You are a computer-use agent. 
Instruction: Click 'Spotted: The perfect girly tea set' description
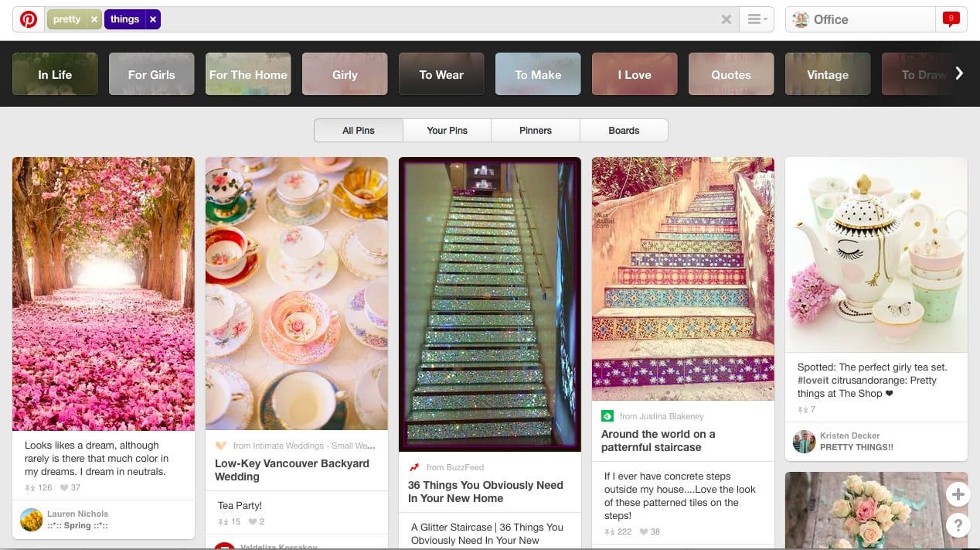click(x=873, y=380)
